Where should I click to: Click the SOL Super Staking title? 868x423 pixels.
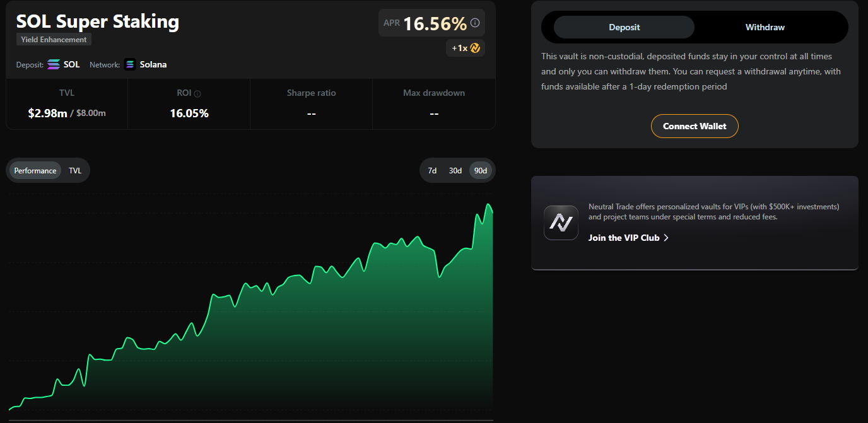(98, 21)
